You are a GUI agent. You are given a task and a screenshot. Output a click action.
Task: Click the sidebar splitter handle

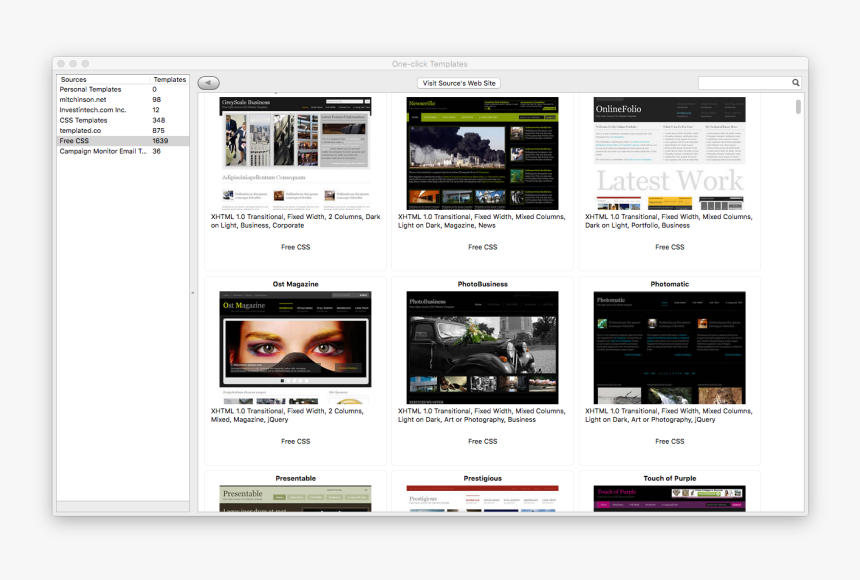click(193, 293)
